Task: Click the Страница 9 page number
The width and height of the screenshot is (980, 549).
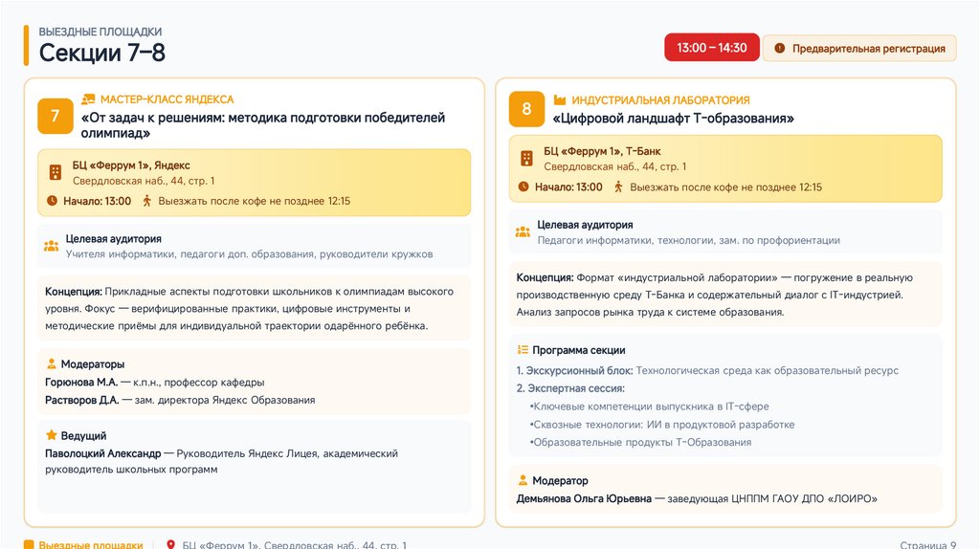Action: (x=928, y=544)
